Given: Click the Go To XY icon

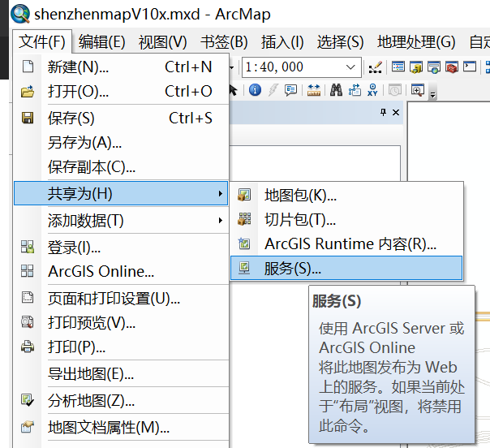Looking at the screenshot, I should pos(372,90).
